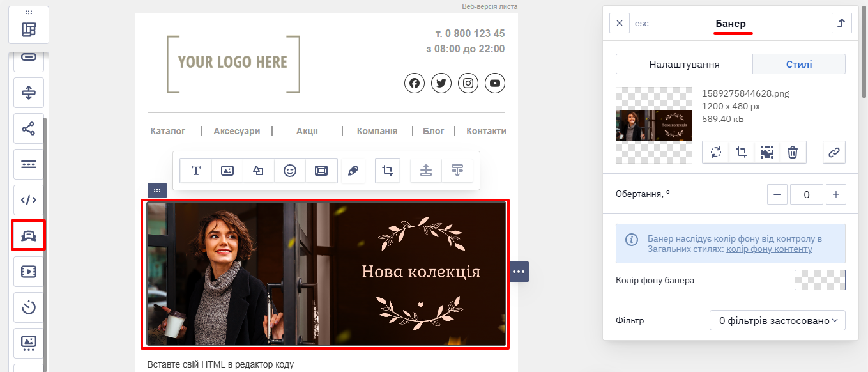Screen dimensions: 868x372
Task: Select the Timer block icon in sidebar
Action: 29,307
